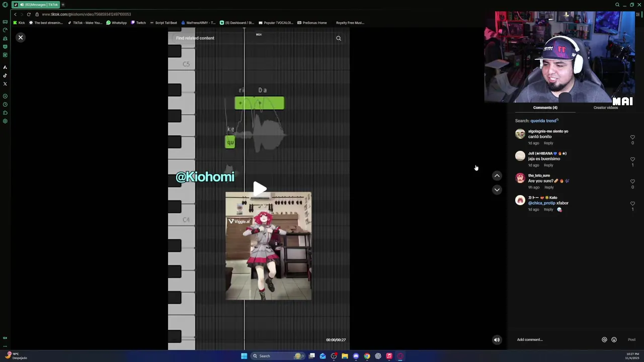Close the TikTok video viewer with the X
Image resolution: width=644 pixels, height=362 pixels.
[21, 38]
